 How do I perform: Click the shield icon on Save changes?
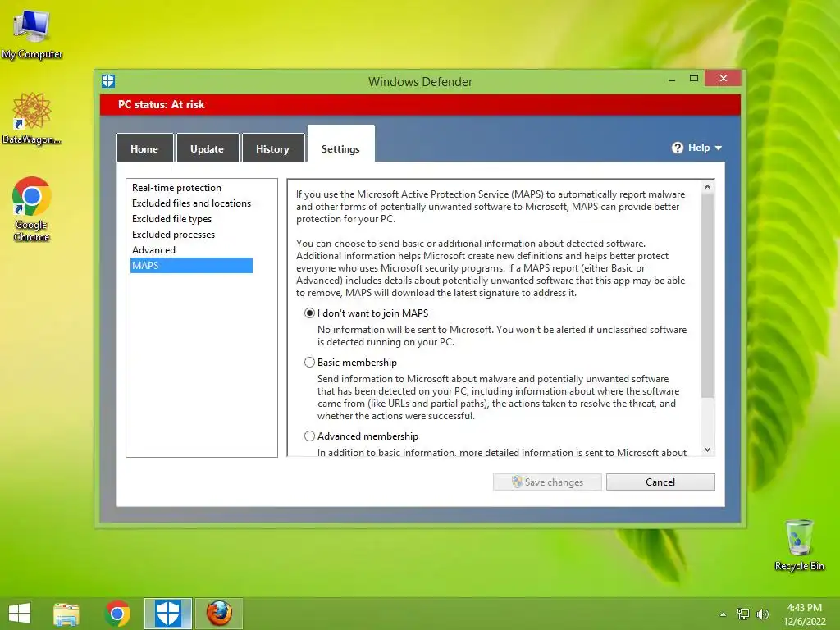[517, 482]
